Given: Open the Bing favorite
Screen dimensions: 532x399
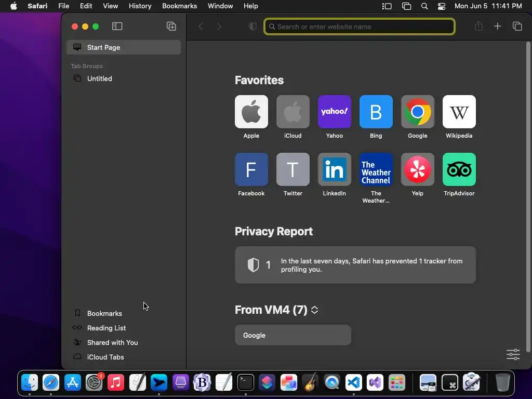Looking at the screenshot, I should (x=376, y=112).
